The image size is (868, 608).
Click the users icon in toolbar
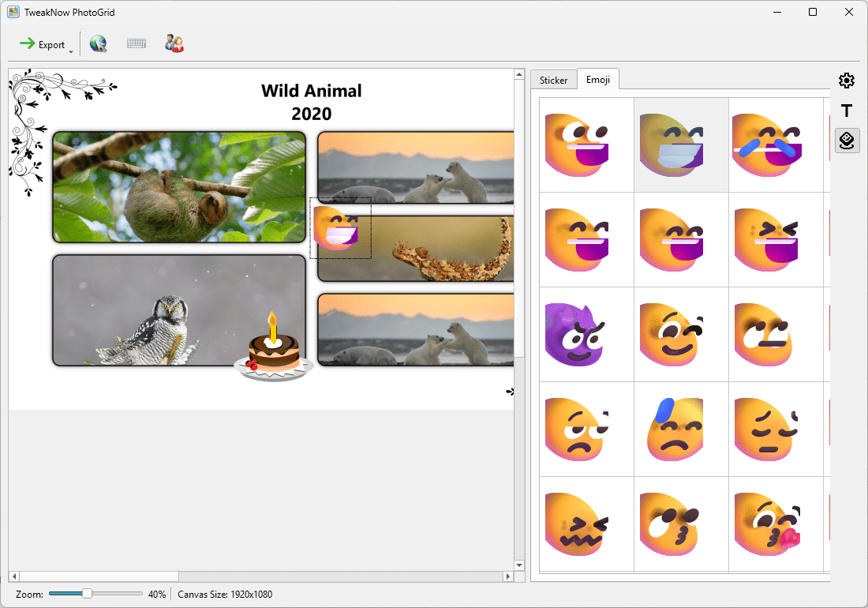174,43
